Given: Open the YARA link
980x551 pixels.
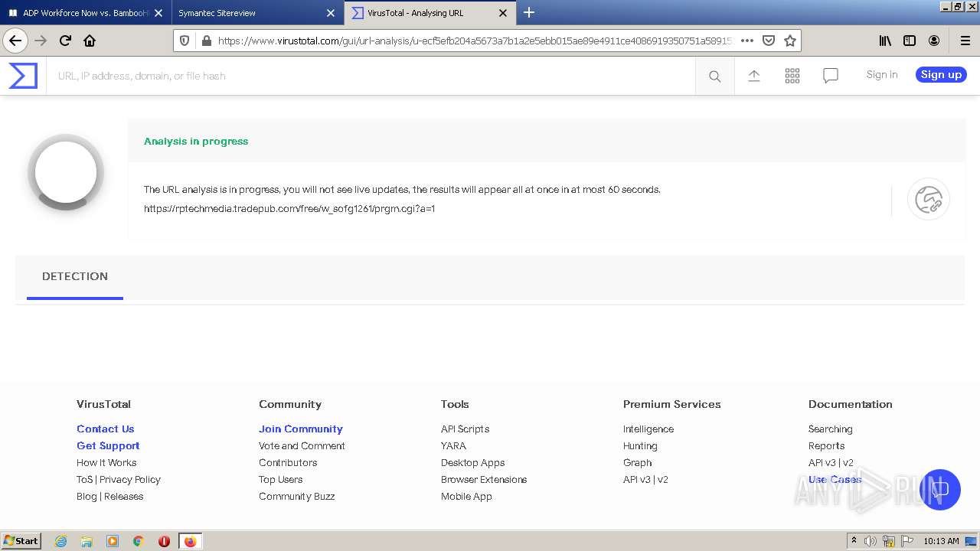Looking at the screenshot, I should click(453, 445).
